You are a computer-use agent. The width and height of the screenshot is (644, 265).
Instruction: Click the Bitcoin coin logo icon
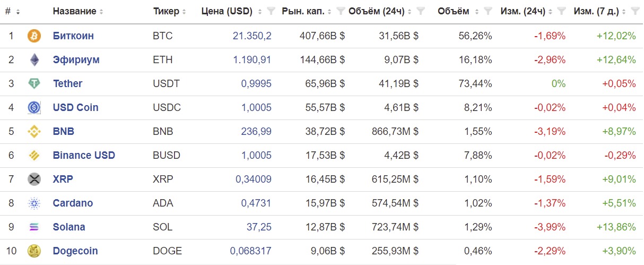tap(34, 36)
